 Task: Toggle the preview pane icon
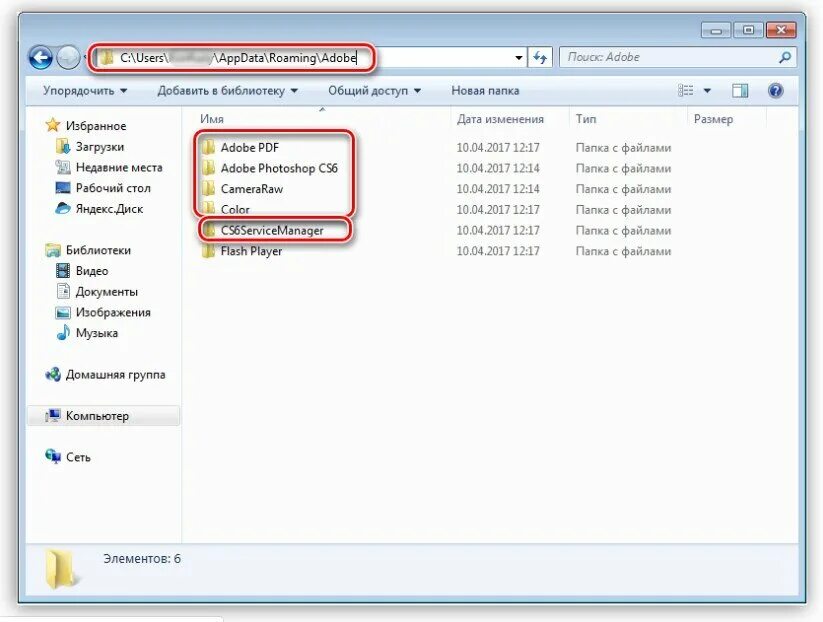[x=740, y=91]
